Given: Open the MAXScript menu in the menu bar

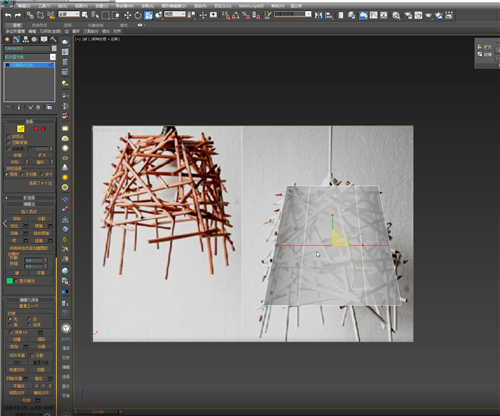Looking at the screenshot, I should click(251, 6).
